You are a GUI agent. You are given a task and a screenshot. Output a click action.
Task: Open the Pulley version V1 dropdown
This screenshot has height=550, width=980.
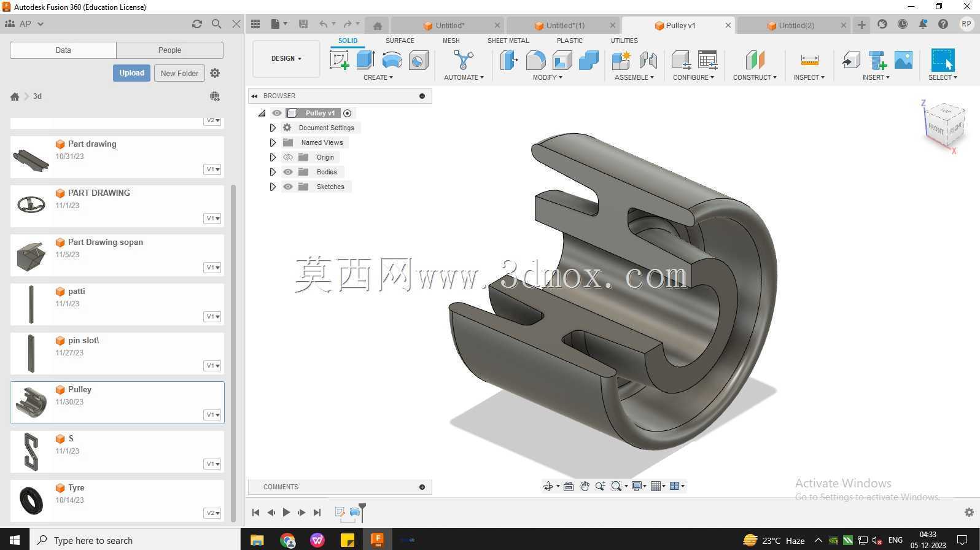point(212,415)
